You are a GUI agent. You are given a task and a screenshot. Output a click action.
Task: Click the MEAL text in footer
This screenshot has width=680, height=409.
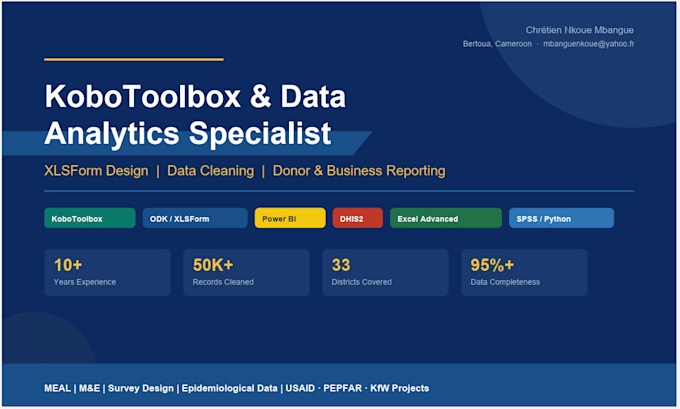pos(58,388)
